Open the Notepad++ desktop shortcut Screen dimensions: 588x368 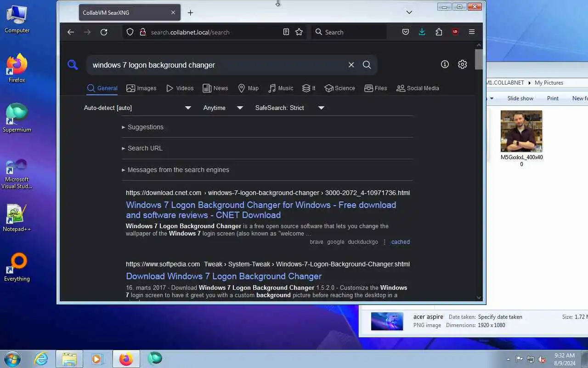(17, 218)
